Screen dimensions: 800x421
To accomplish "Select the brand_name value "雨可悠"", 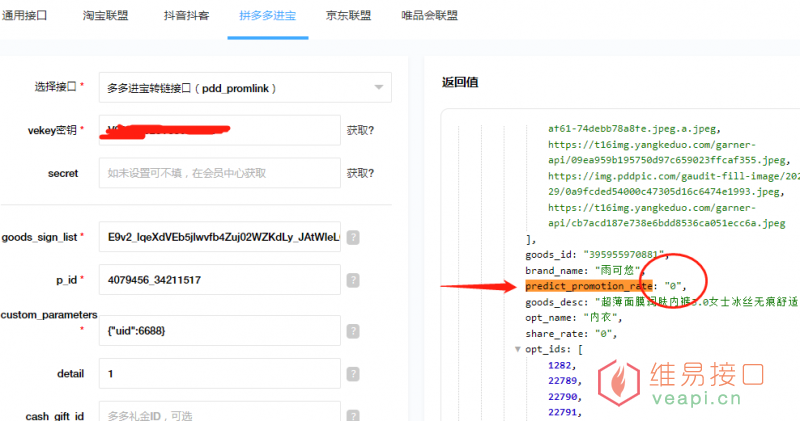I will [617, 270].
